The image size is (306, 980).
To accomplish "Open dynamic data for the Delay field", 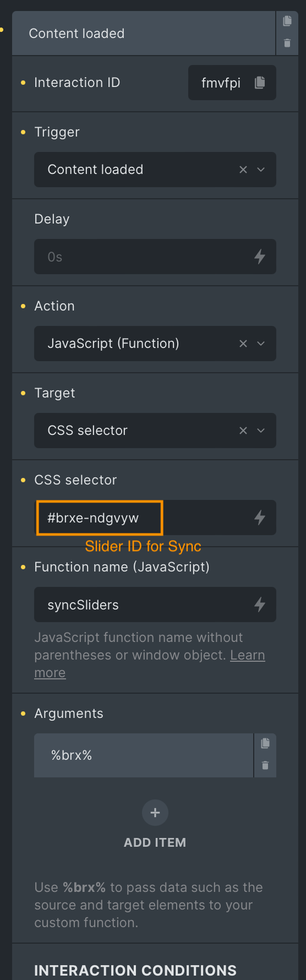I will [260, 257].
